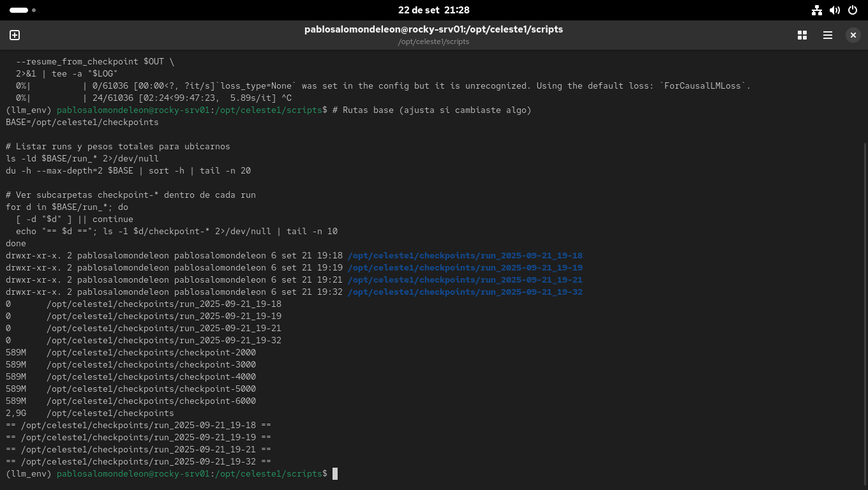Image resolution: width=868 pixels, height=490 pixels.
Task: Show the tab overview grid
Action: click(x=802, y=35)
